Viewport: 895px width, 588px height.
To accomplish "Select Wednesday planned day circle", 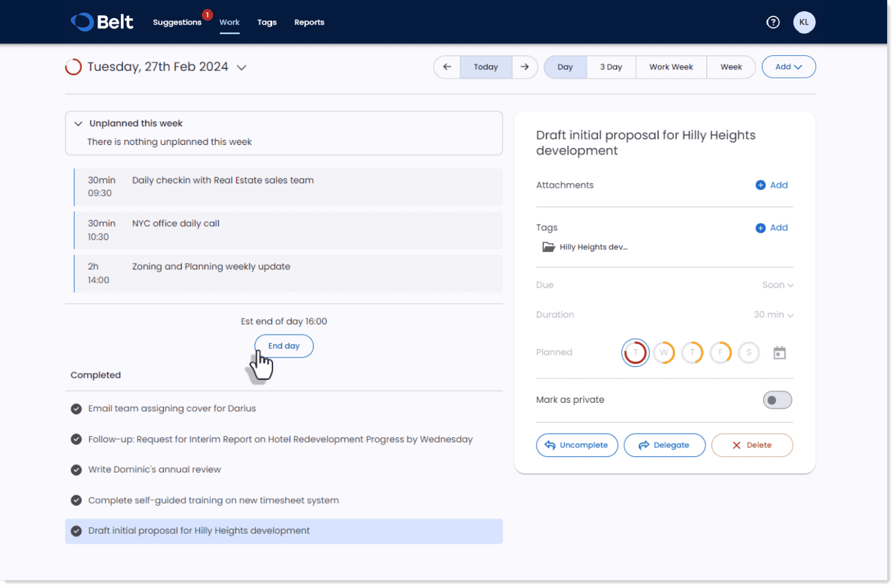I will coord(664,352).
